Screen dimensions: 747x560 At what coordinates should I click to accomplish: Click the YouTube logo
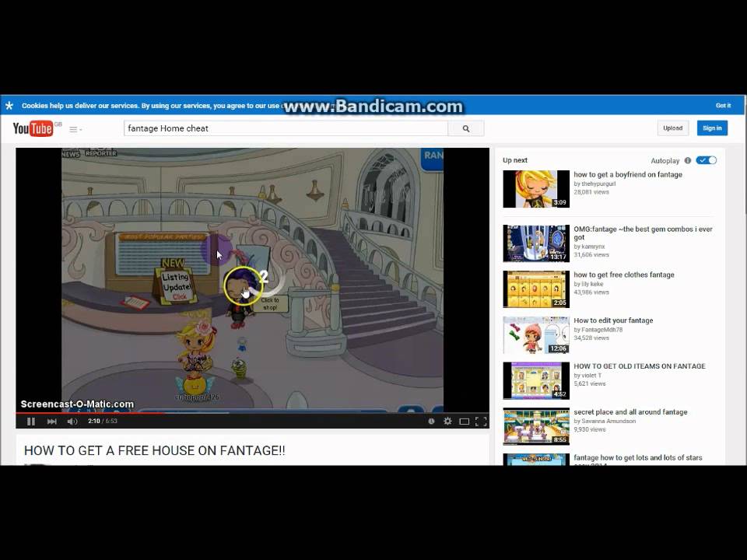pos(33,128)
